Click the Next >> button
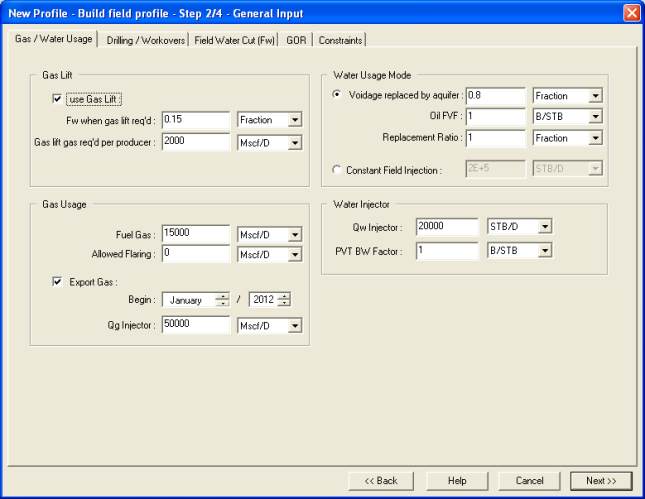This screenshot has width=645, height=499. pyautogui.click(x=601, y=481)
